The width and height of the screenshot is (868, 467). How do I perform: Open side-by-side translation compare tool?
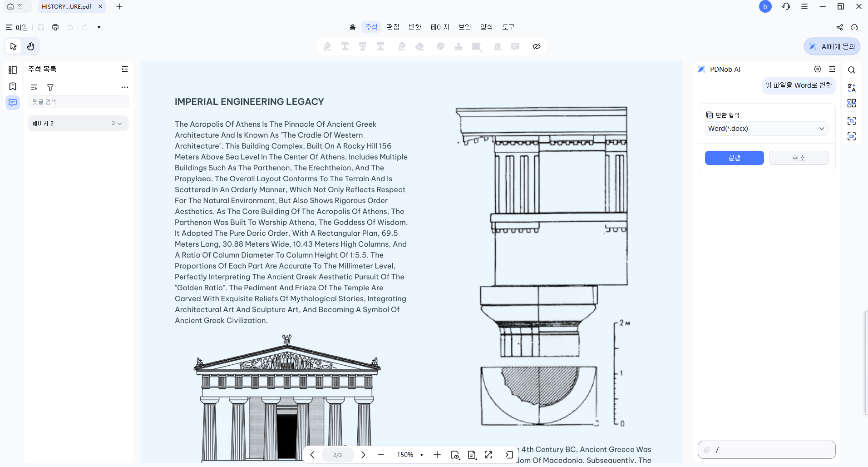[x=852, y=103]
